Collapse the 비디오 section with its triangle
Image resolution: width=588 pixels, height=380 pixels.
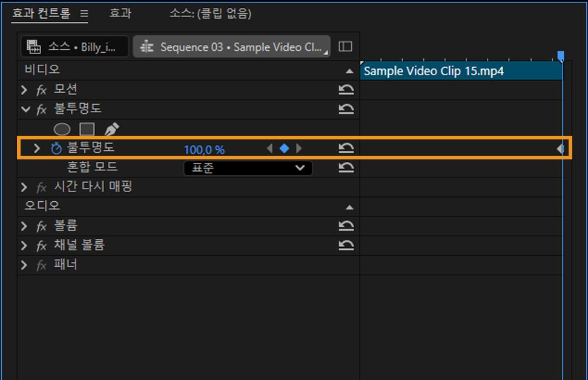click(x=349, y=69)
